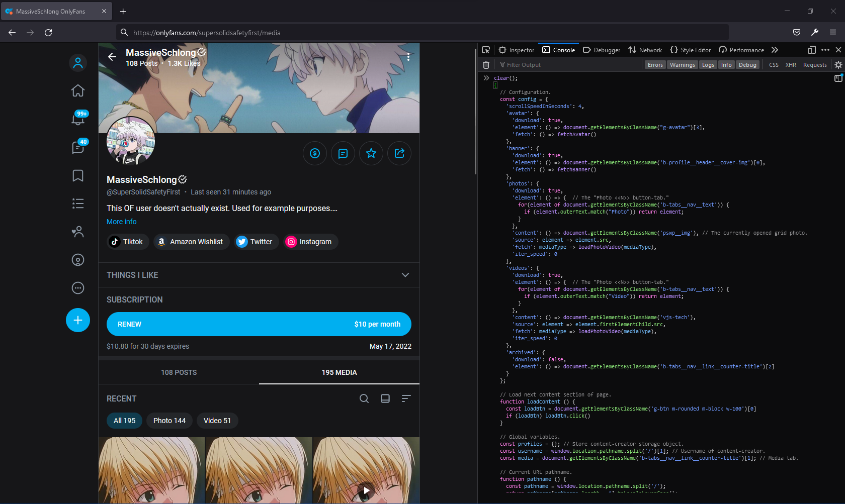Send a tip with dollar icon
Screen dimensions: 845x504
[x=315, y=153]
